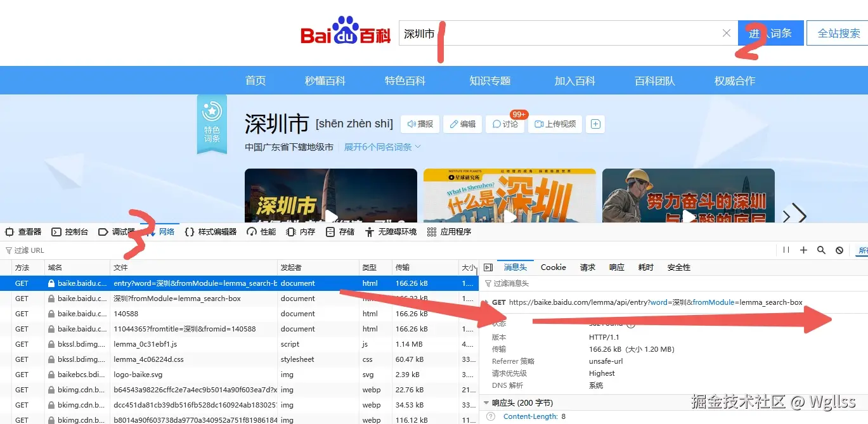The image size is (868, 424).
Task: Play the 深圳市 video thumbnail
Action: tap(331, 196)
